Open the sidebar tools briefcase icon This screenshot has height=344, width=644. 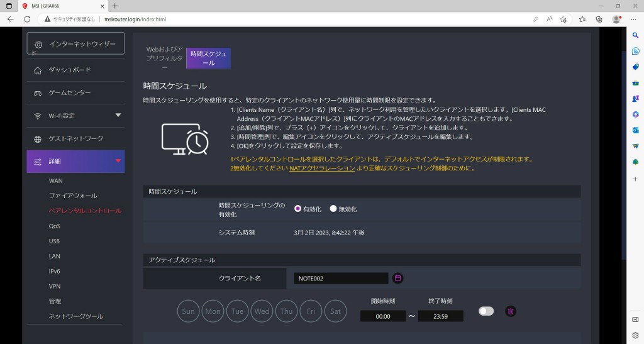(635, 82)
